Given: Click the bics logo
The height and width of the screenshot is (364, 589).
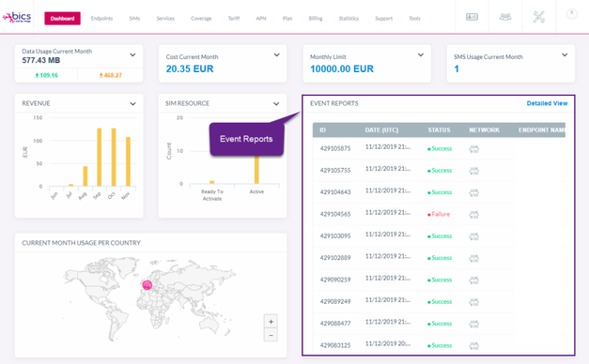Looking at the screenshot, I should pos(17,17).
